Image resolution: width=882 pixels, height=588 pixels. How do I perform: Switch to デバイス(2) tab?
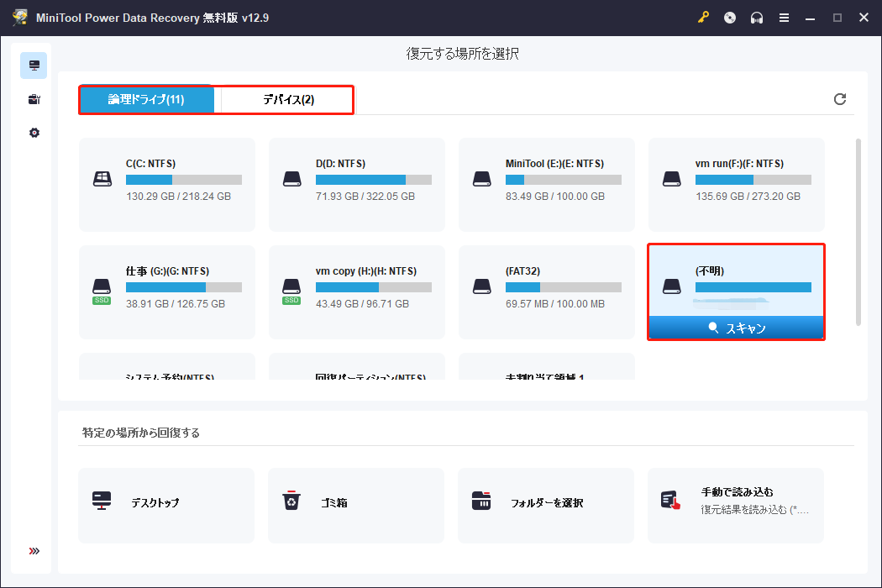point(288,100)
